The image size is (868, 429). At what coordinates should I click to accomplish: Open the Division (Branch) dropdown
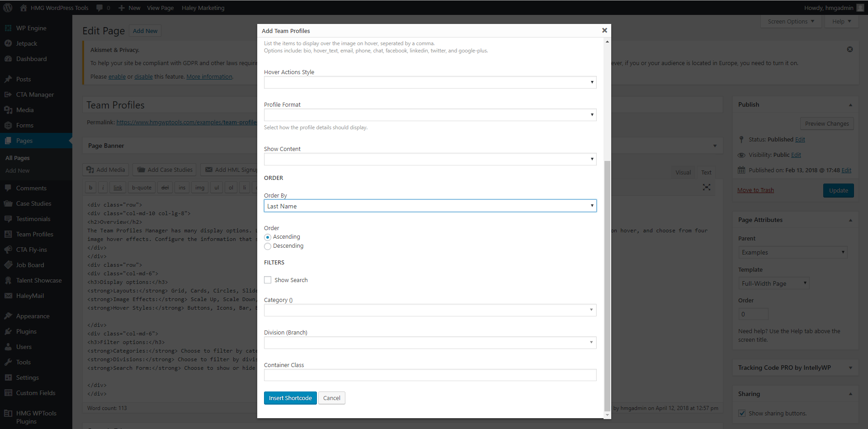point(430,343)
